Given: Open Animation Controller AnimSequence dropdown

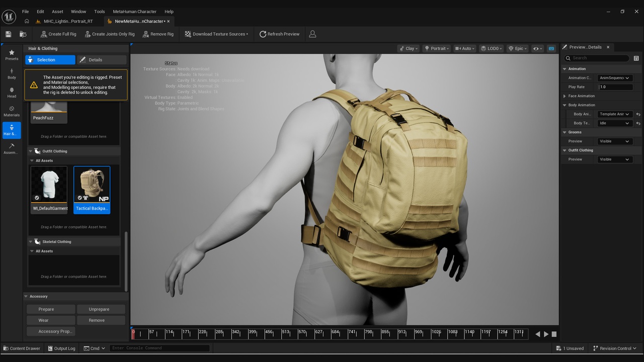Looking at the screenshot, I should [x=615, y=78].
